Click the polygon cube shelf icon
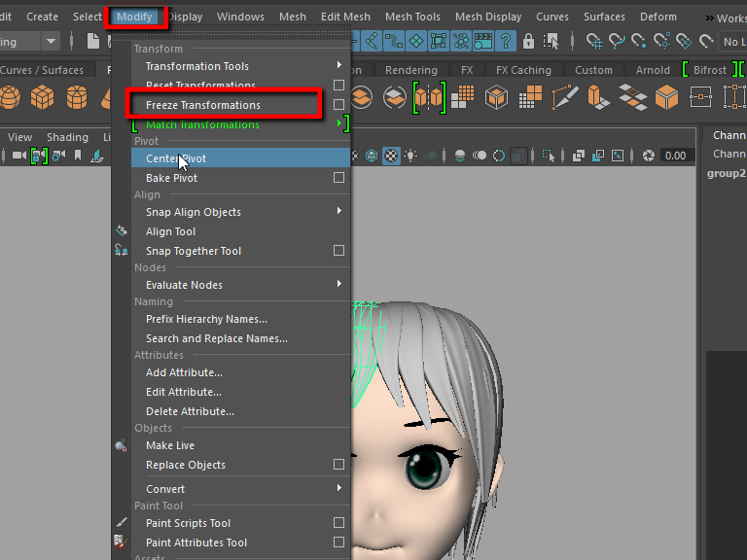The image size is (747, 560). tap(42, 98)
